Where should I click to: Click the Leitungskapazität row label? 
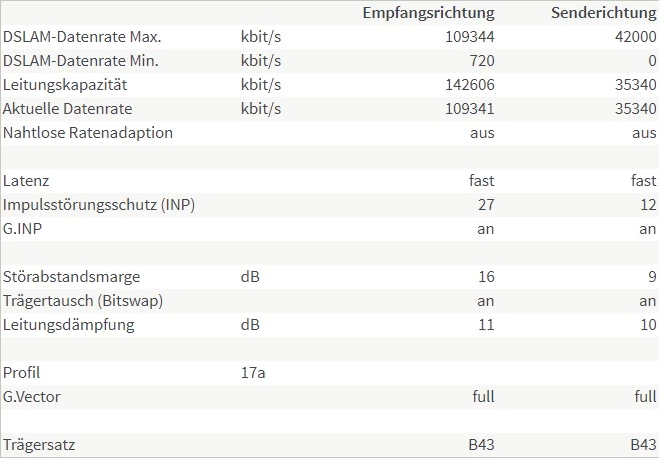click(x=66, y=85)
